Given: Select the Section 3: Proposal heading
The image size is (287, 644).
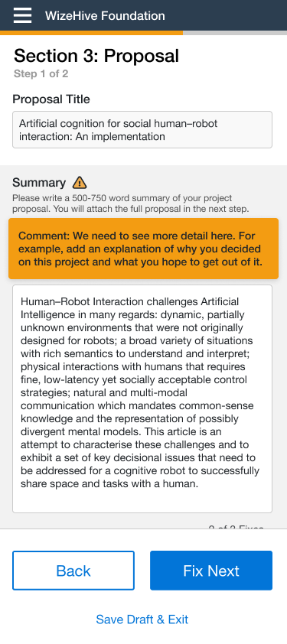Looking at the screenshot, I should pyautogui.click(x=96, y=55).
